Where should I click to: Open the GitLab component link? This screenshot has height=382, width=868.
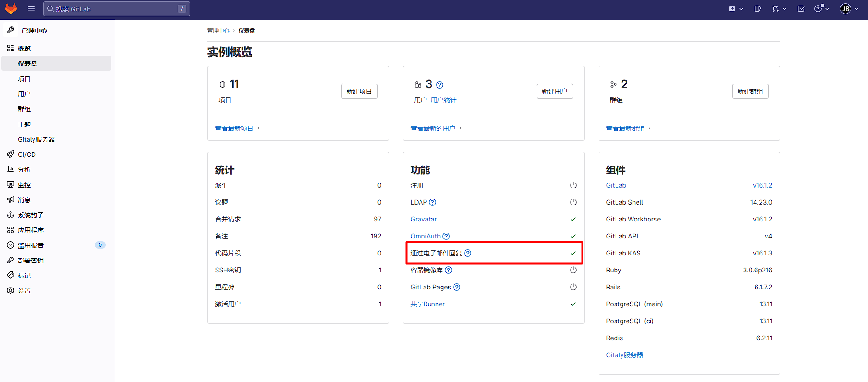point(616,185)
